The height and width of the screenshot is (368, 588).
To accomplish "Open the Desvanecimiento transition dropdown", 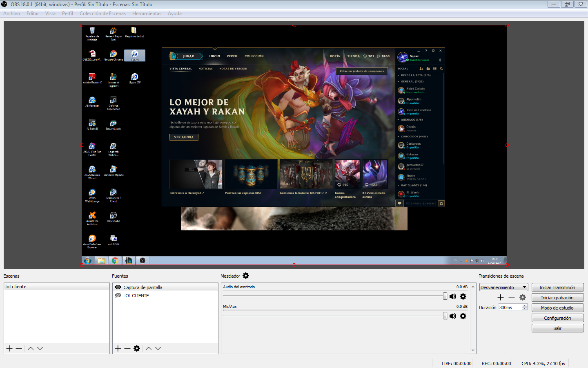I will (x=503, y=287).
